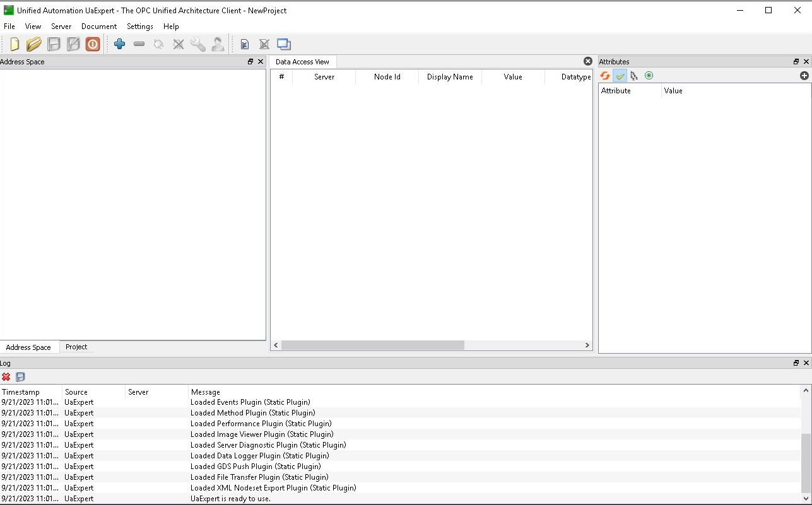The image size is (812, 505).
Task: Open the Document menu
Action: tap(99, 26)
